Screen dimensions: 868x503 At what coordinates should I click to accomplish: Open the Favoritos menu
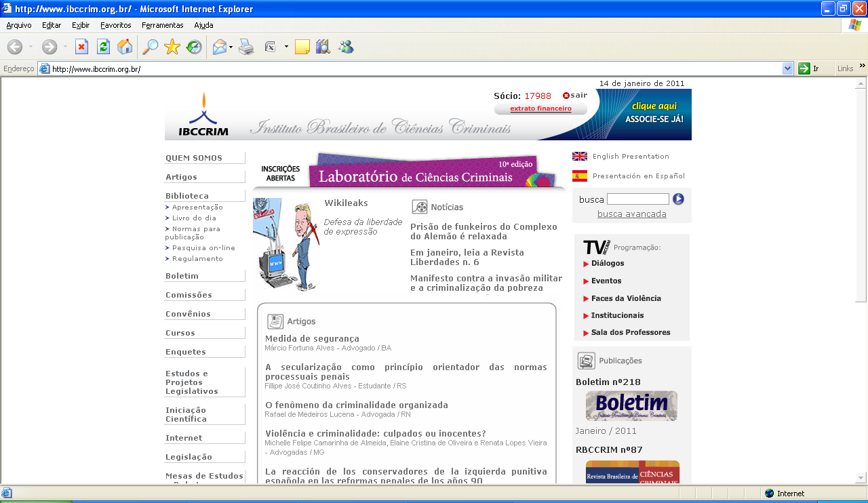(116, 25)
